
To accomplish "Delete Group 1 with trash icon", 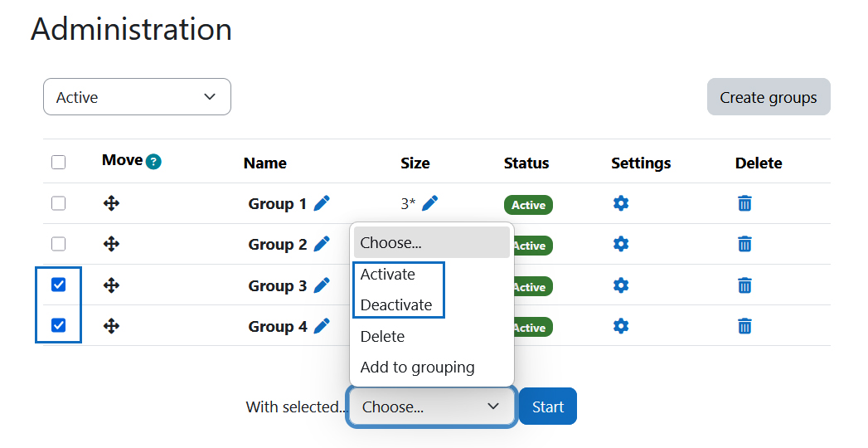I will pyautogui.click(x=744, y=203).
